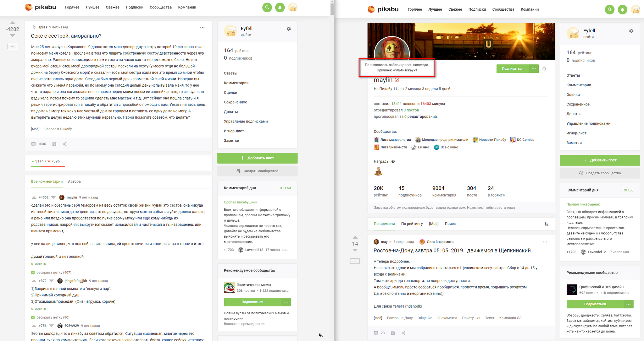This screenshot has width=644, height=341.
Task: Click the left window vertical scrollbar thumb
Action: (332, 9)
